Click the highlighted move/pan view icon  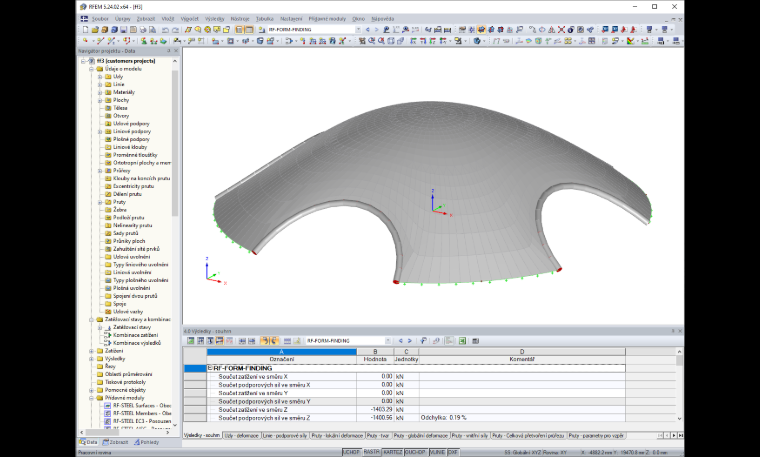482,30
